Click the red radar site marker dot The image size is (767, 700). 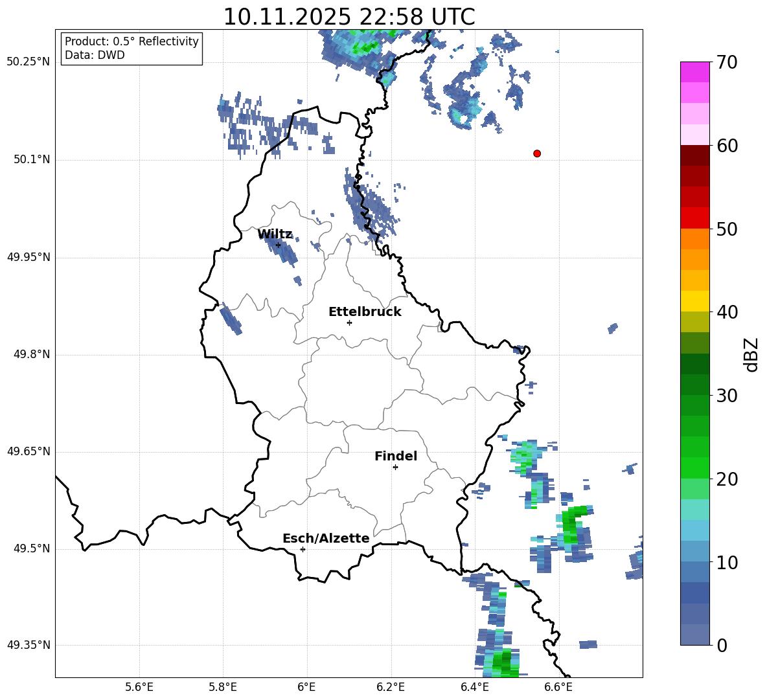point(536,153)
